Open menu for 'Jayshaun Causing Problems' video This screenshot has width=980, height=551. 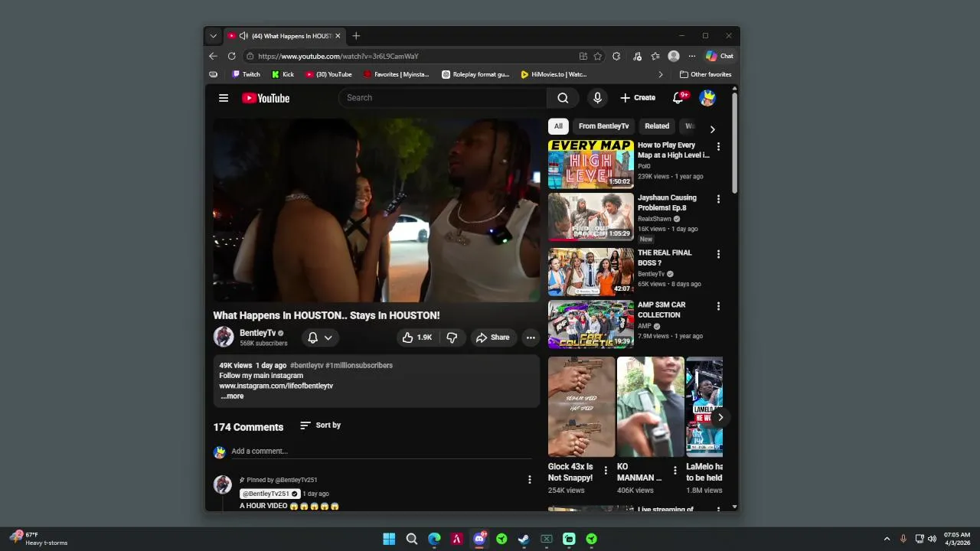click(718, 200)
